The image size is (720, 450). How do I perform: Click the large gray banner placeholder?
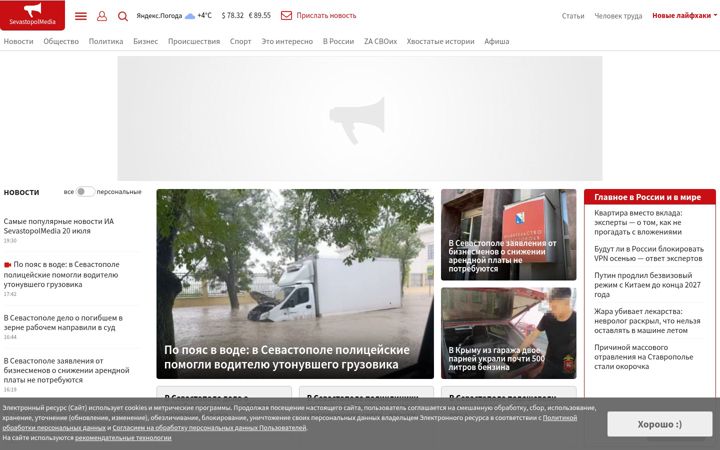click(360, 118)
